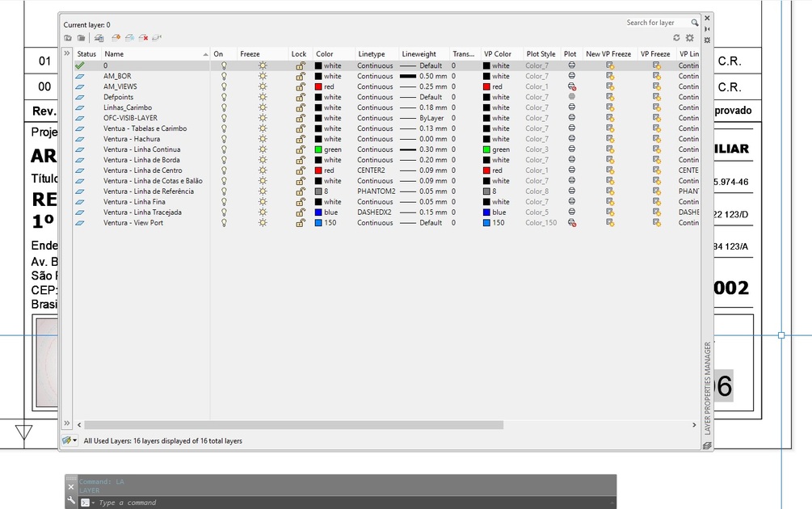Image resolution: width=812 pixels, height=509 pixels.
Task: Click VP Freeze icon for Ventura - Linha de Centro
Action: 657,170
